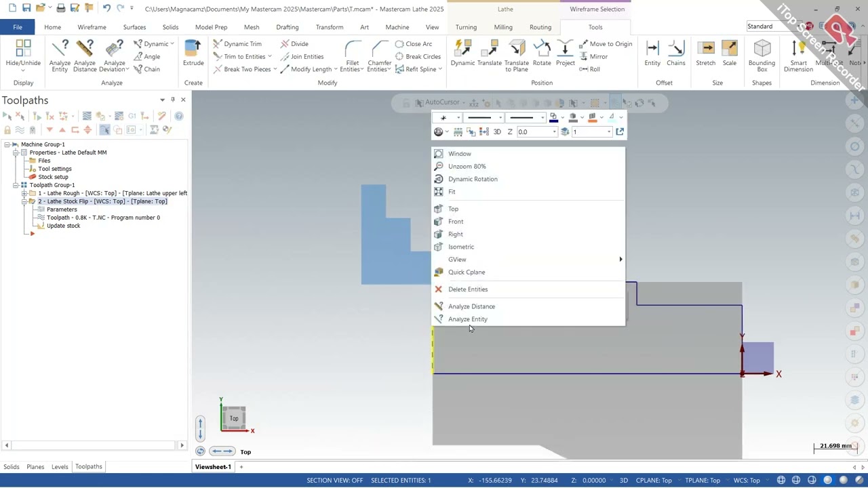
Task: Toggle ghost operation icon in Toolpaths panel
Action: (x=32, y=129)
